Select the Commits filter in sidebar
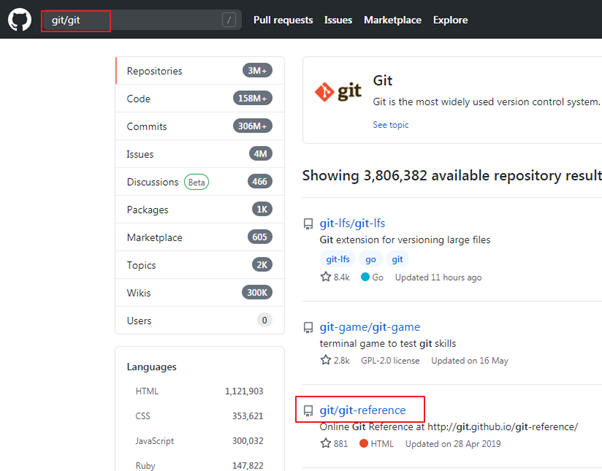 coord(200,126)
